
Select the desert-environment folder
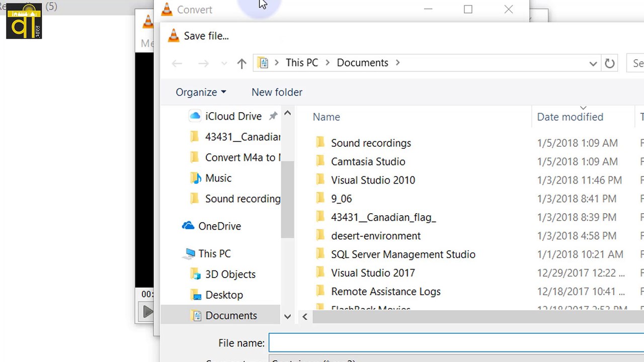(x=375, y=236)
